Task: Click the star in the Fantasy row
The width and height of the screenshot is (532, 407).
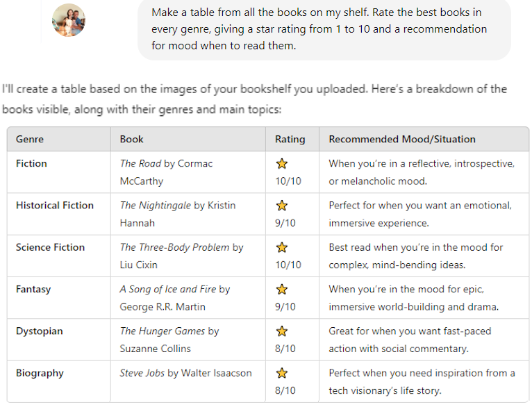Action: [282, 289]
